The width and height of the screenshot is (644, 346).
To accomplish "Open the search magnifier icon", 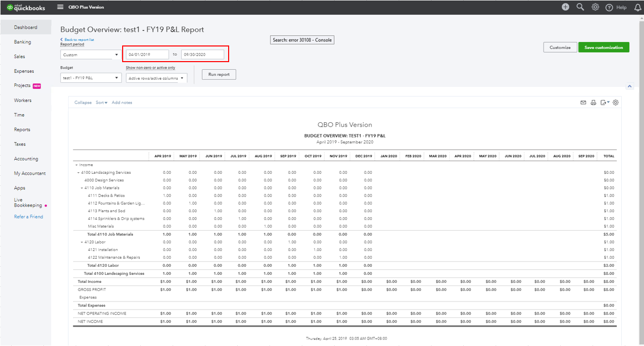I will click(x=580, y=7).
